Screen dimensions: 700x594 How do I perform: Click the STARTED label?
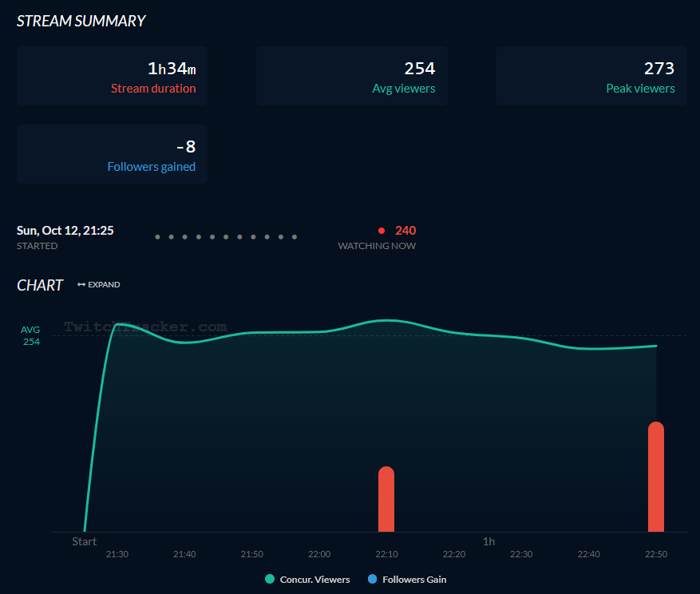pos(37,246)
